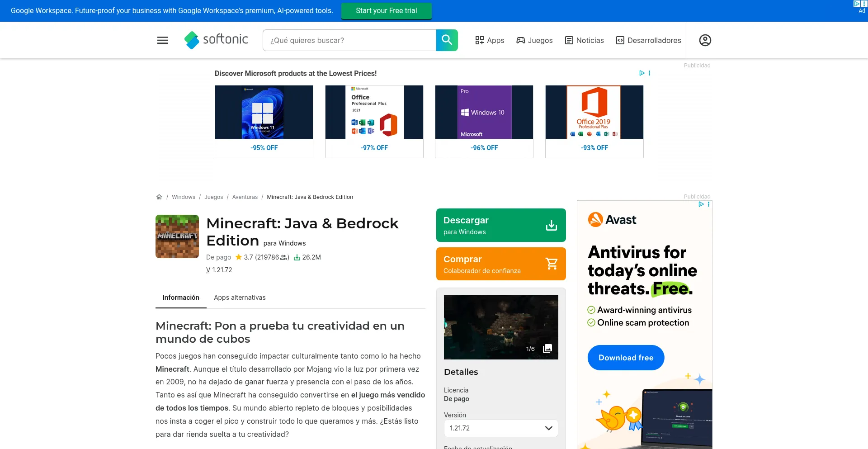
Task: Click the Softonic logo
Action: [x=216, y=40]
